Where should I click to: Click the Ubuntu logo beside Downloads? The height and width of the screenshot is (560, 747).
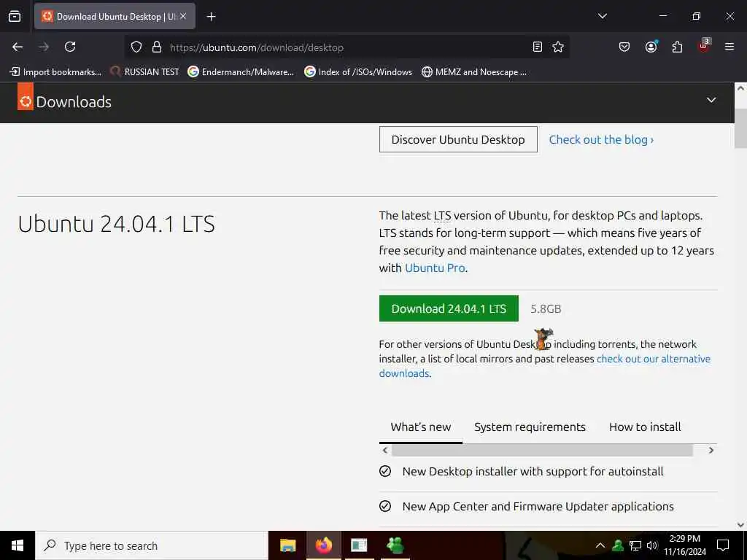click(26, 97)
